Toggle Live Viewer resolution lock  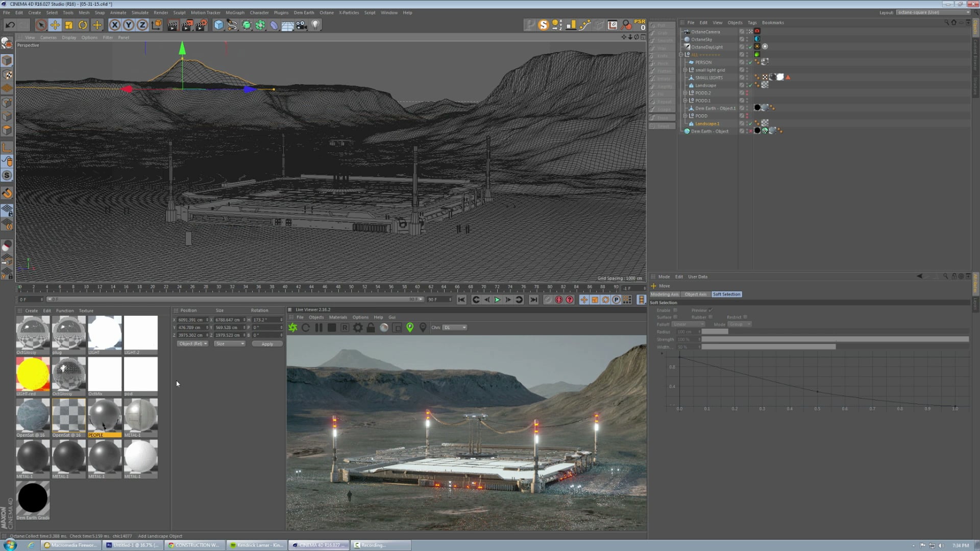coord(371,328)
